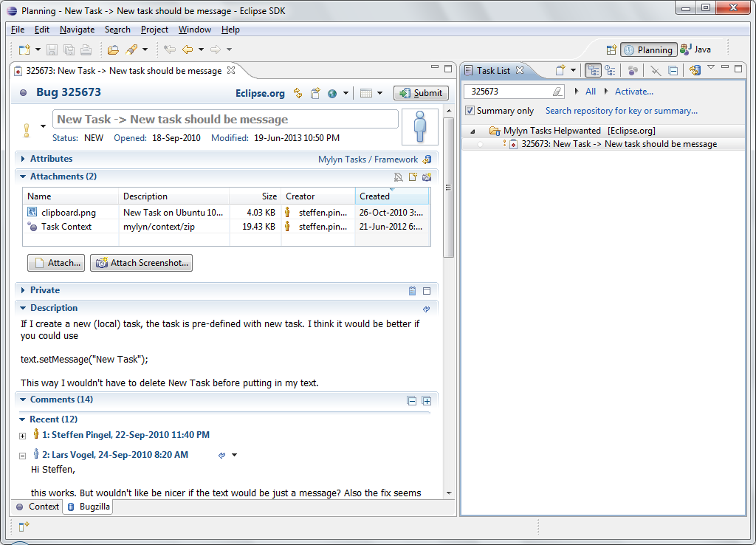This screenshot has width=756, height=545.
Task: Open the New wizard dropdown arrow
Action: click(x=38, y=49)
